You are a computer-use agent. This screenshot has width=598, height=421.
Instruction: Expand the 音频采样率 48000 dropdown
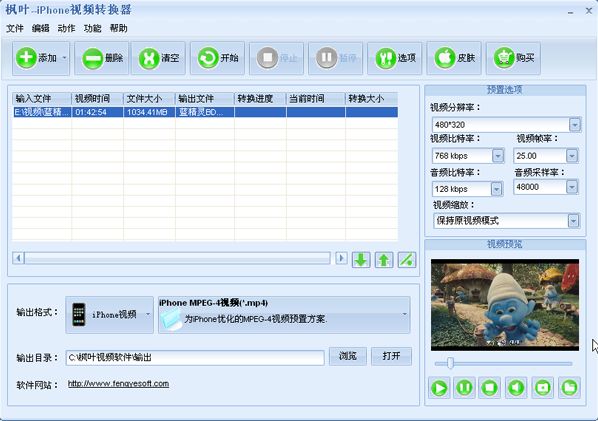click(x=571, y=187)
